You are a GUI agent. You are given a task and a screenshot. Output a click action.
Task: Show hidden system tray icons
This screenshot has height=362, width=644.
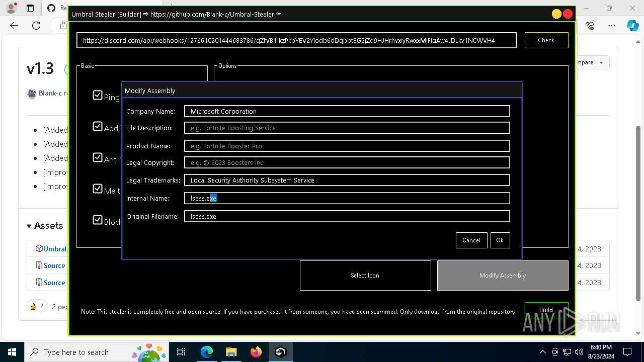[x=542, y=352]
